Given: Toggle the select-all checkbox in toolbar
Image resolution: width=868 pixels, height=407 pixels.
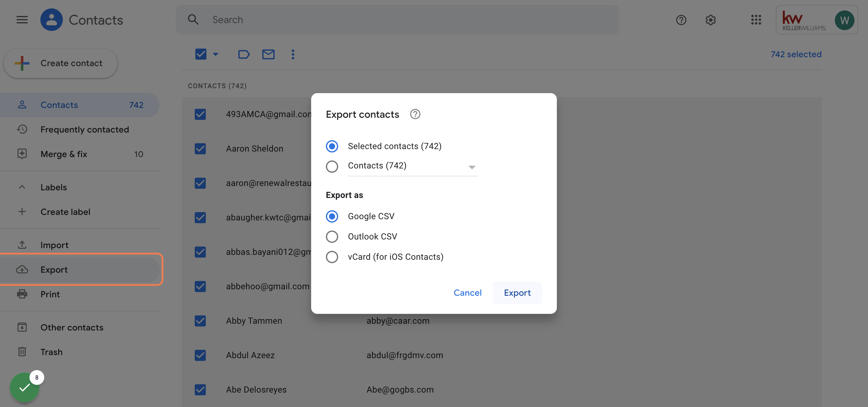Looking at the screenshot, I should [x=201, y=54].
